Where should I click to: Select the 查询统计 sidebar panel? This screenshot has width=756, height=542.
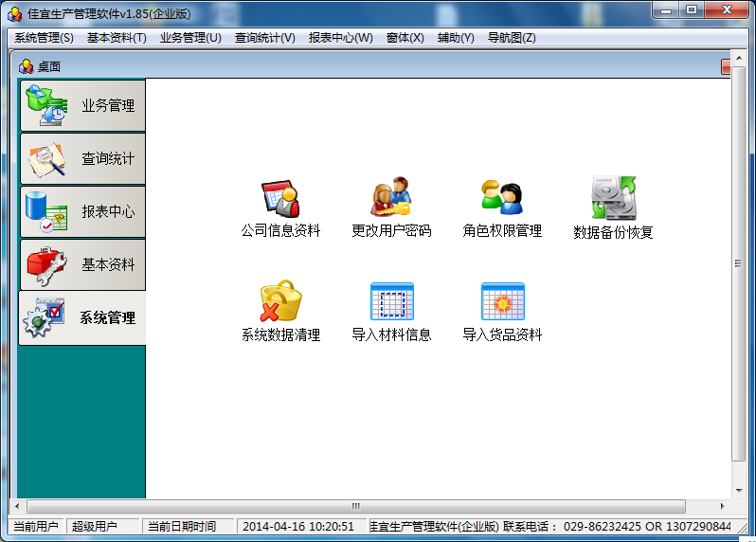pos(82,158)
